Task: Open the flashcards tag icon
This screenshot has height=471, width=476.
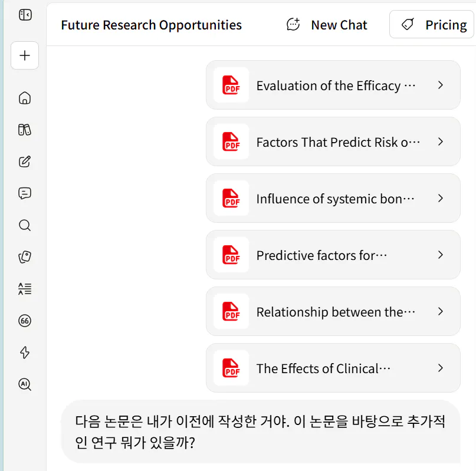Action: (25, 257)
